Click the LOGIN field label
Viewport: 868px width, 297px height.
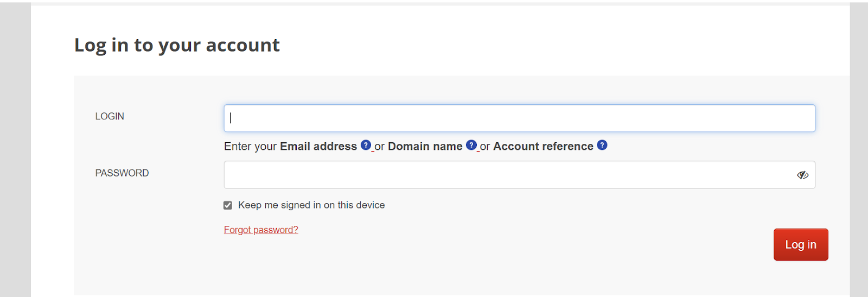pos(110,116)
